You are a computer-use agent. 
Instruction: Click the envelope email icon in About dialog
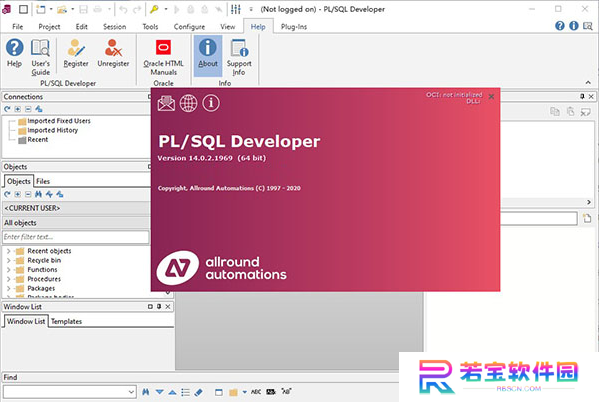tap(166, 103)
